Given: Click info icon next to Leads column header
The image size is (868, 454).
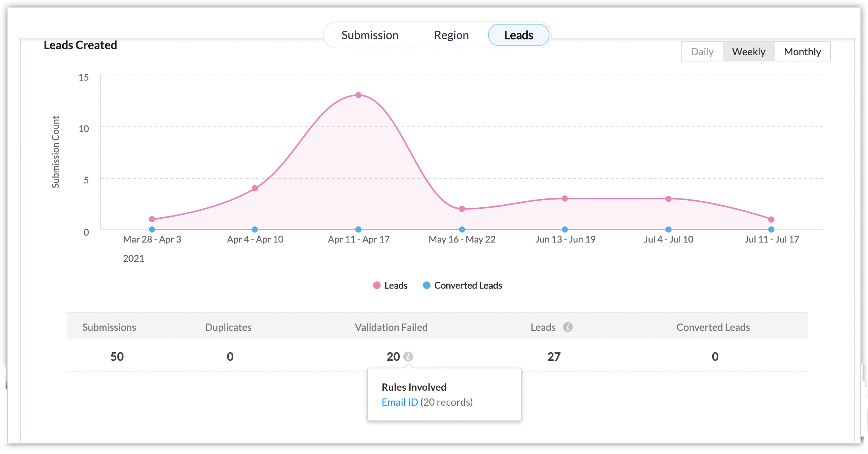Looking at the screenshot, I should [568, 327].
